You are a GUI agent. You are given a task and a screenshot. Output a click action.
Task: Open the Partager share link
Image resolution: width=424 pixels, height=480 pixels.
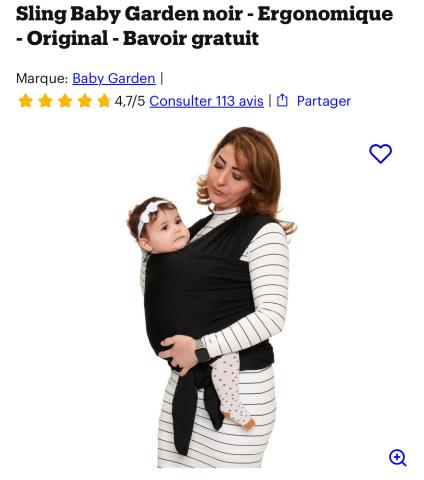tap(323, 101)
